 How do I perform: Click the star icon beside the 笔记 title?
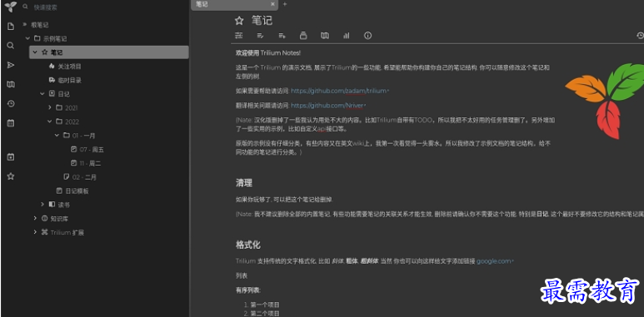pos(239,21)
